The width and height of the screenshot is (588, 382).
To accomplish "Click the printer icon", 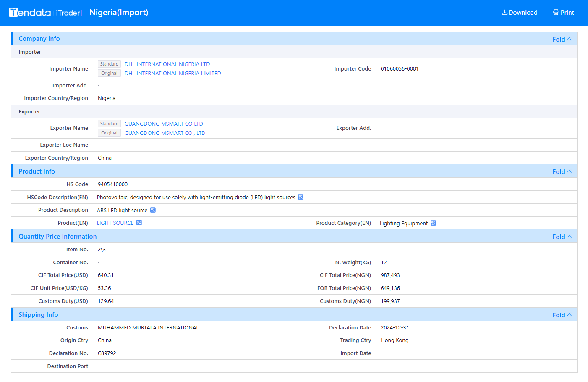I will 556,12.
